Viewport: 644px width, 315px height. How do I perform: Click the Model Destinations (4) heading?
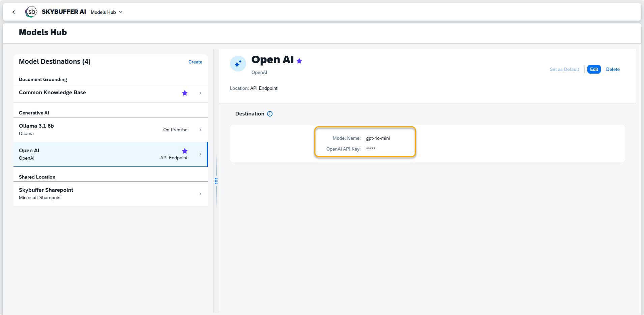(55, 61)
